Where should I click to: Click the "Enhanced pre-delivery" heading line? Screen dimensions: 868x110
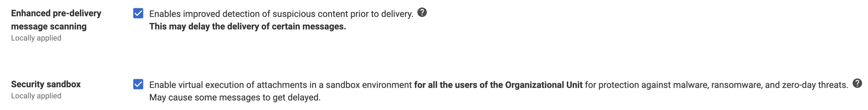56,13
